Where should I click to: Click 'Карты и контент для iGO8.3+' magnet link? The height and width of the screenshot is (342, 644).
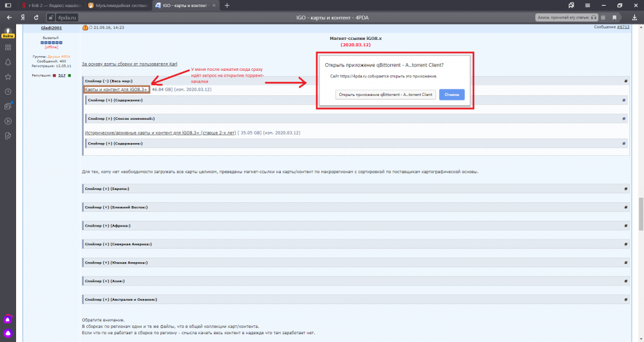(x=116, y=90)
